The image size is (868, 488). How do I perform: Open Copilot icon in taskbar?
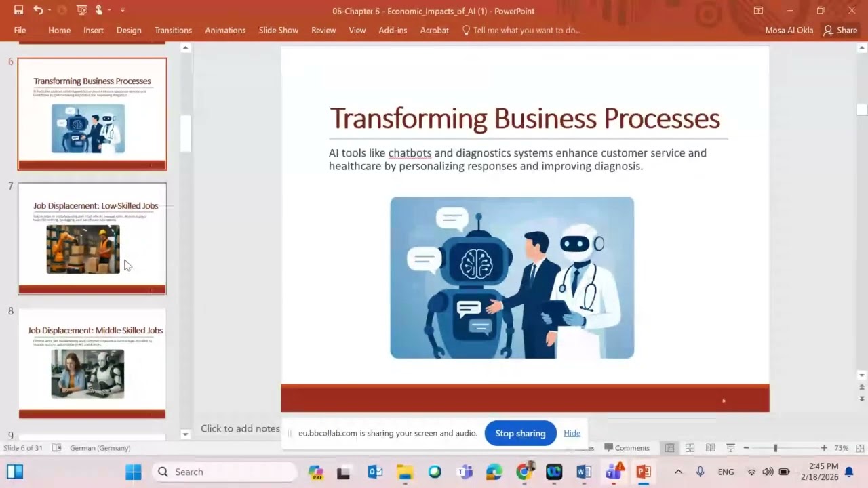tap(315, 472)
